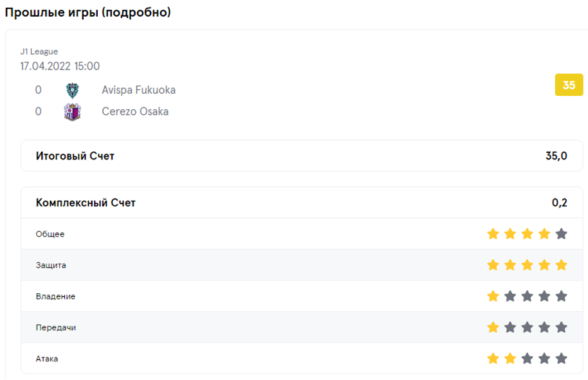Click the fifth gold star in Защита row
The image size is (588, 380).
pos(562,265)
